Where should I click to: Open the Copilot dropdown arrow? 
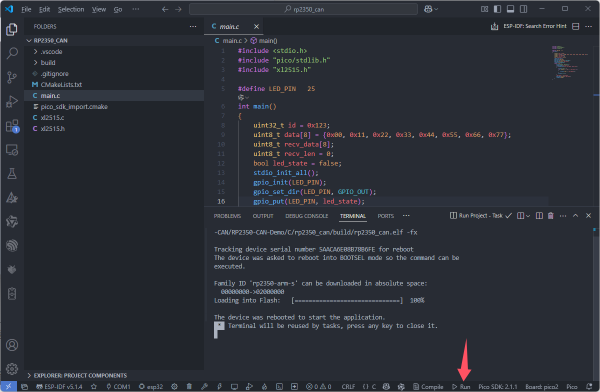click(x=436, y=9)
